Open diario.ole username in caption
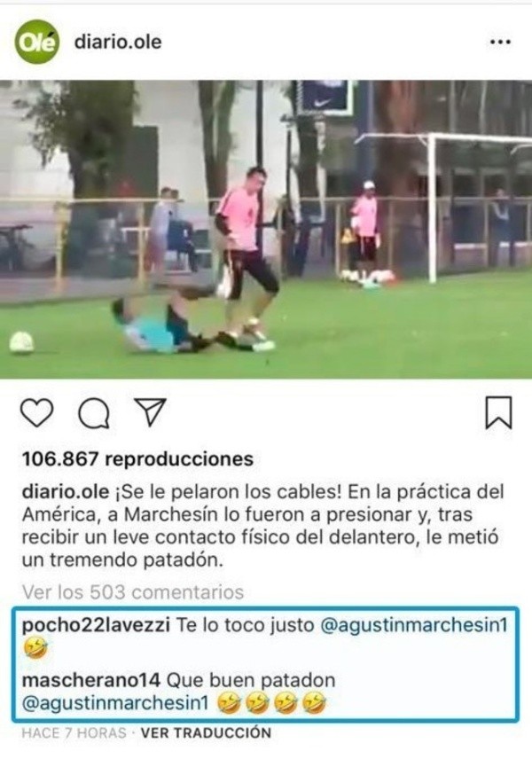 point(66,491)
